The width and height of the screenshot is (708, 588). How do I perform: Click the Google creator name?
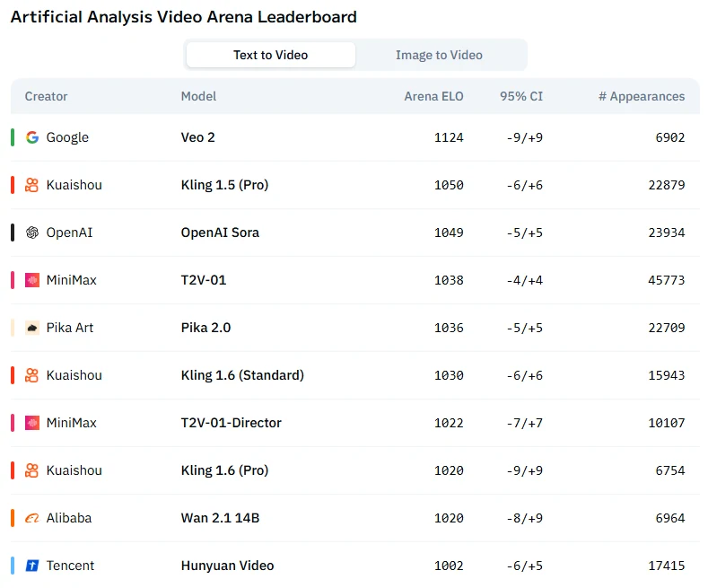(x=67, y=137)
